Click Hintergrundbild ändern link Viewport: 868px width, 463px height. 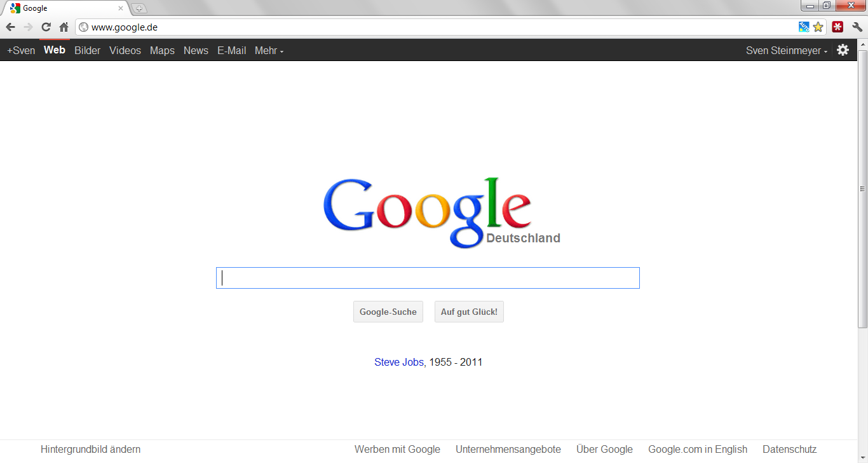(x=91, y=449)
